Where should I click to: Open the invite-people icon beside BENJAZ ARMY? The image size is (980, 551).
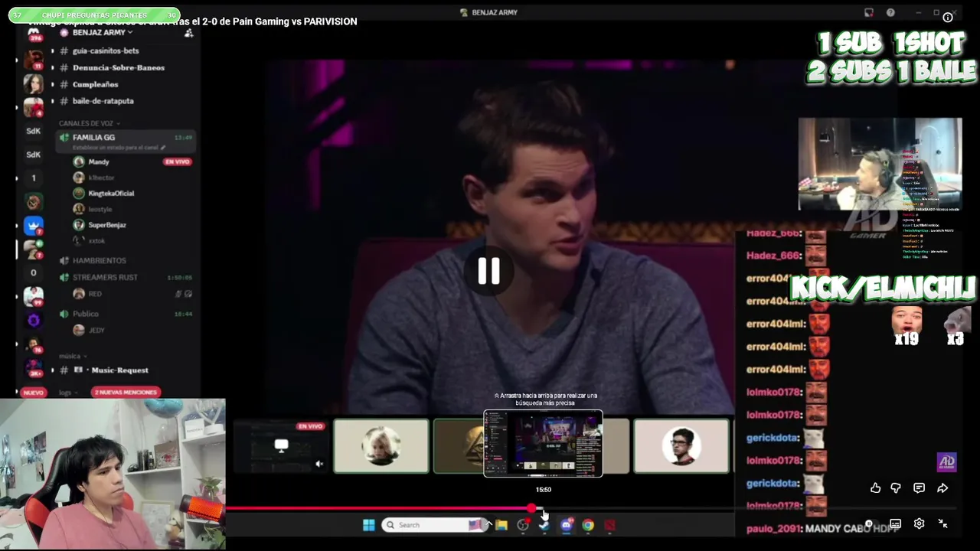pos(189,33)
